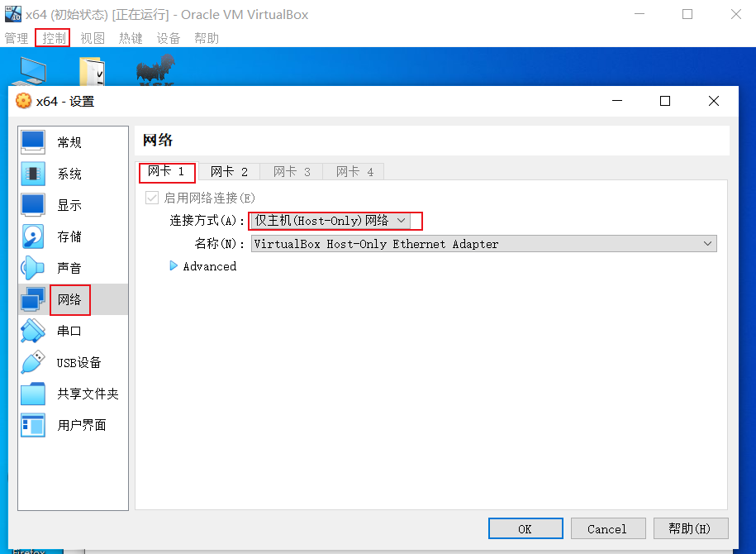Open the adapter name (名称) combo box
Viewport: 756px width, 554px height.
483,244
